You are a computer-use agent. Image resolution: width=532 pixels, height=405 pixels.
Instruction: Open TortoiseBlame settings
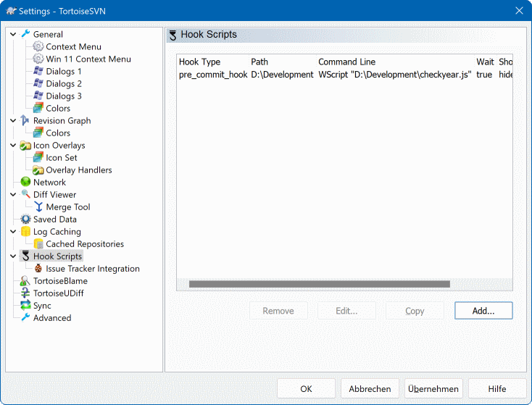[60, 281]
